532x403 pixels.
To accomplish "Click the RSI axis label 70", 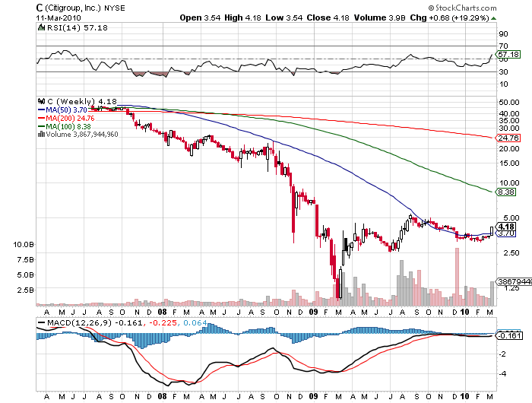I will click(503, 46).
